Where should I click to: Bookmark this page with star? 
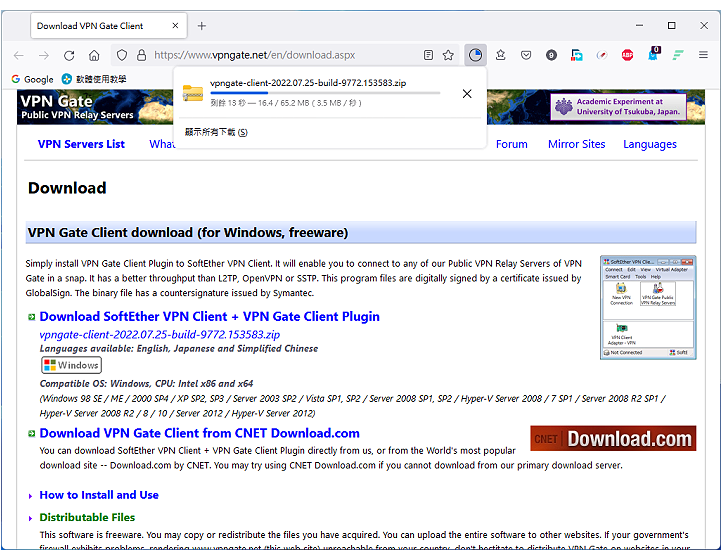(x=448, y=55)
